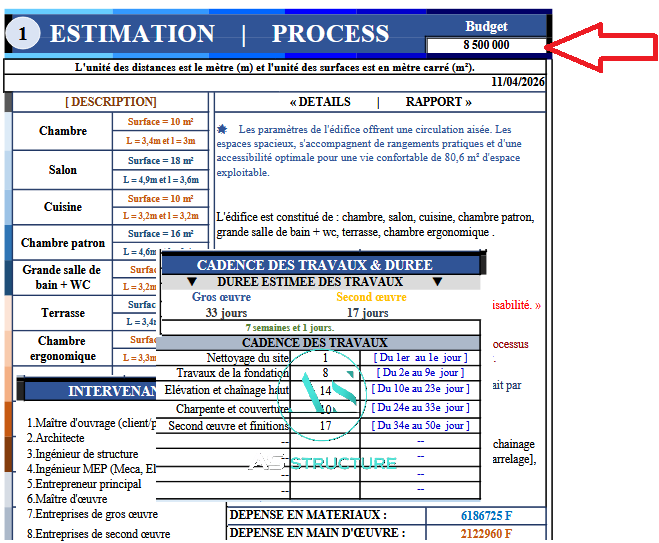Select the budget value field 8 500 000

coord(486,45)
